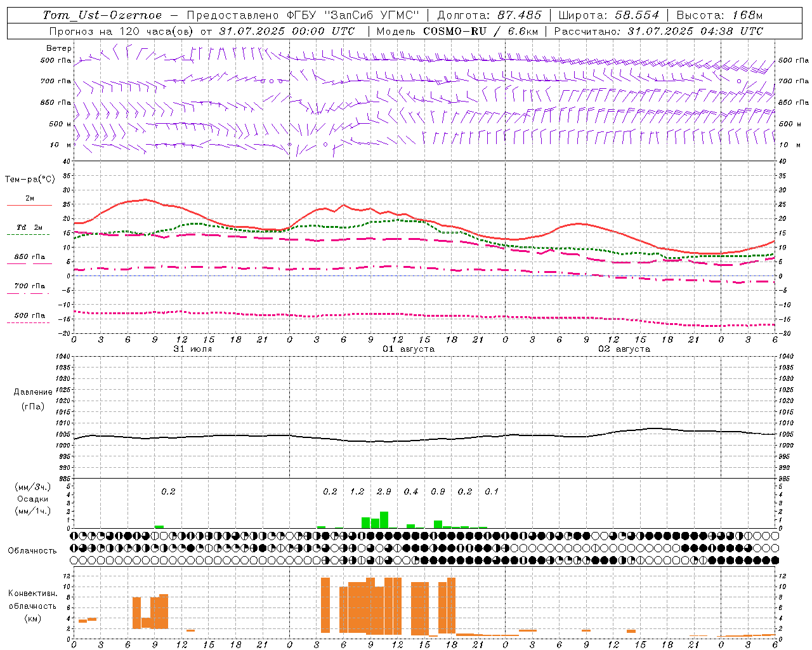Click the 31 июля date label
The width and height of the screenshot is (812, 650).
pos(193,349)
